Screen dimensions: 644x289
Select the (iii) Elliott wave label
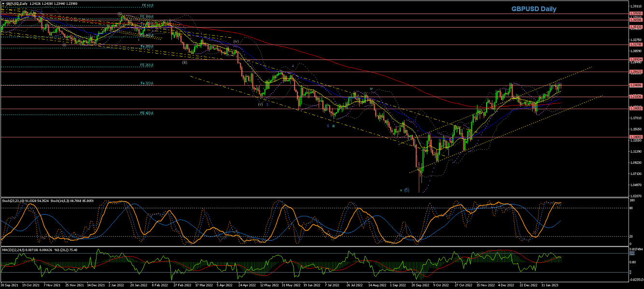(184, 62)
